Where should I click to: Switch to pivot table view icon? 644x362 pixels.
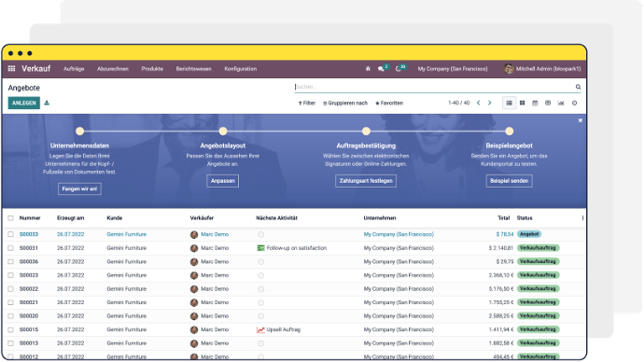click(x=548, y=103)
